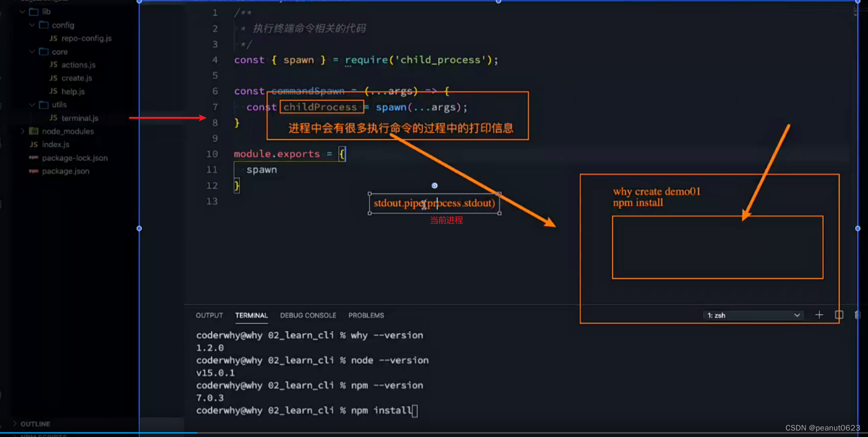Screen dimensions: 868x437
Task: Click JS icon beside repo-config.js
Action: [53, 38]
